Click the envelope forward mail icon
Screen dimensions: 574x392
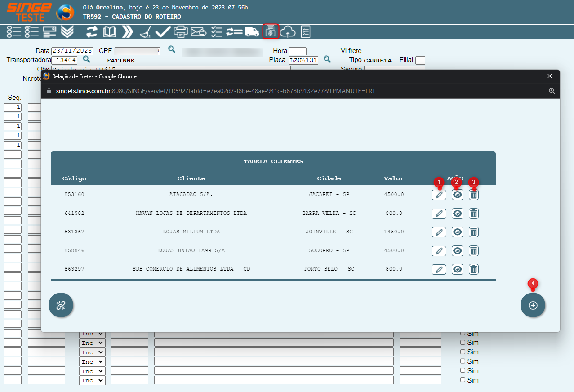pos(199,31)
